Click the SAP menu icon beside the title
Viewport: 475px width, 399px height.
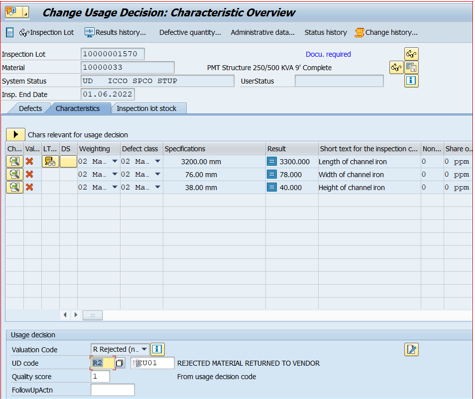point(17,12)
